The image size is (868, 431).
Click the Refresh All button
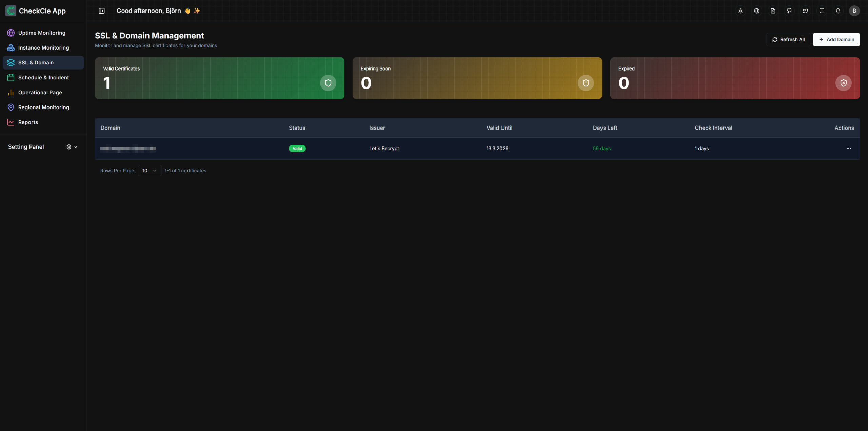[x=788, y=40]
